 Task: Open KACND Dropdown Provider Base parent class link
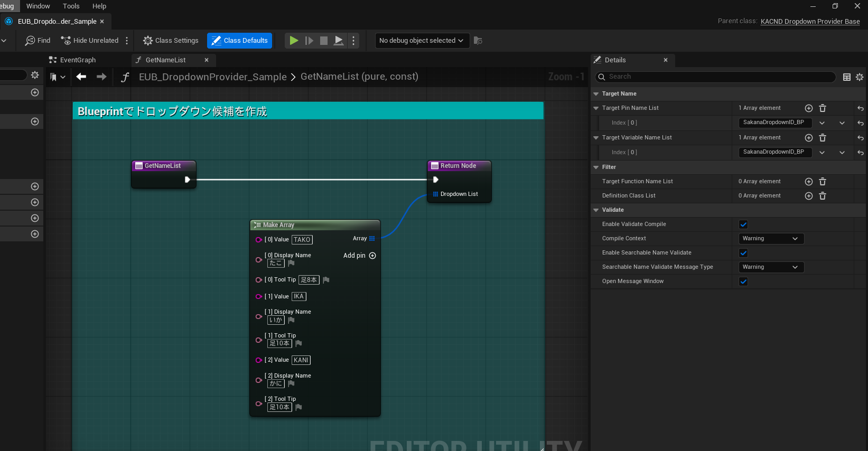[x=810, y=22]
